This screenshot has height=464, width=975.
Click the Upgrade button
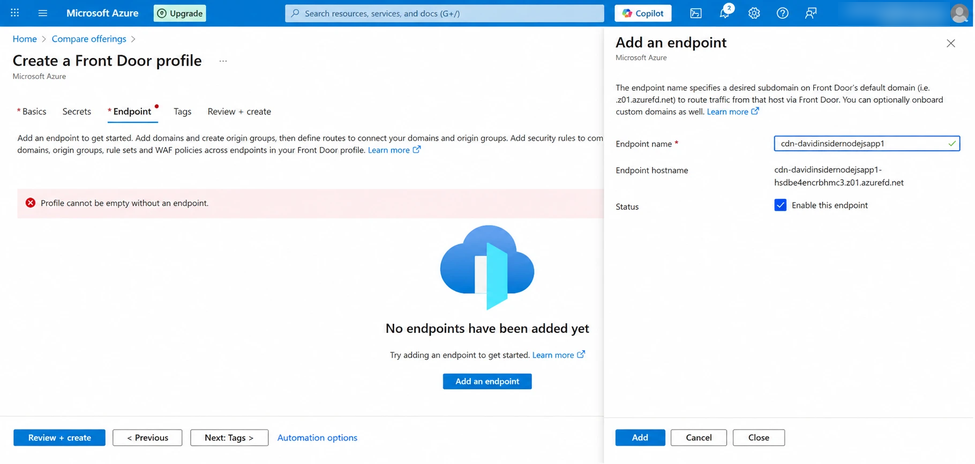(180, 13)
